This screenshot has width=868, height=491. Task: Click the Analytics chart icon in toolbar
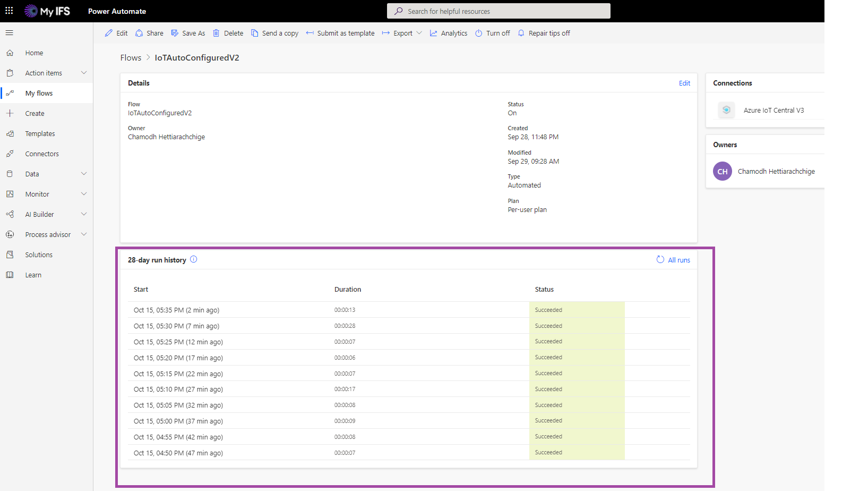(434, 33)
